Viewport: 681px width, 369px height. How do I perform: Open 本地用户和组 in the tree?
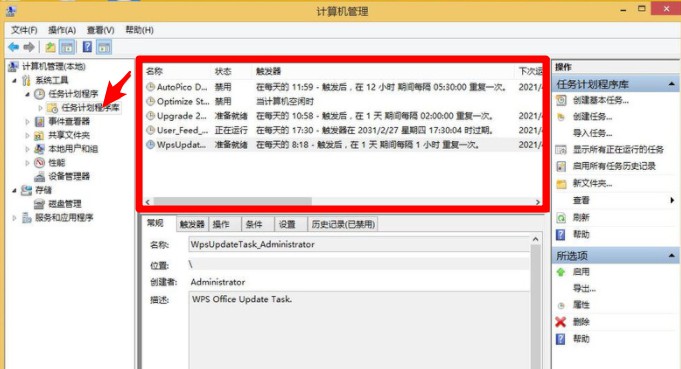(73, 149)
